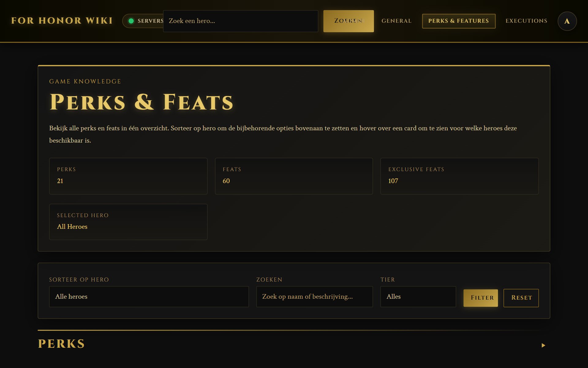
Task: Select the Perks section heading
Action: (x=61, y=344)
